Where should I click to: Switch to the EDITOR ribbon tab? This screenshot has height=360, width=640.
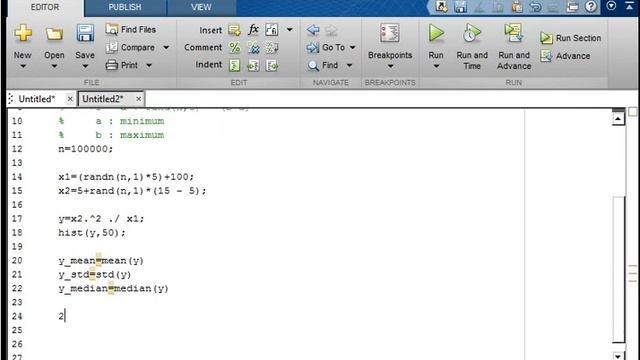tap(45, 7)
